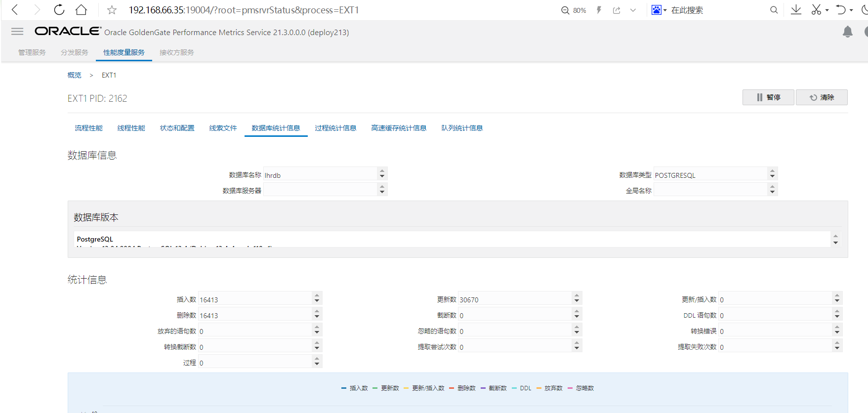Click the scissors screenshot tool icon
The width and height of the screenshot is (868, 413).
[817, 10]
